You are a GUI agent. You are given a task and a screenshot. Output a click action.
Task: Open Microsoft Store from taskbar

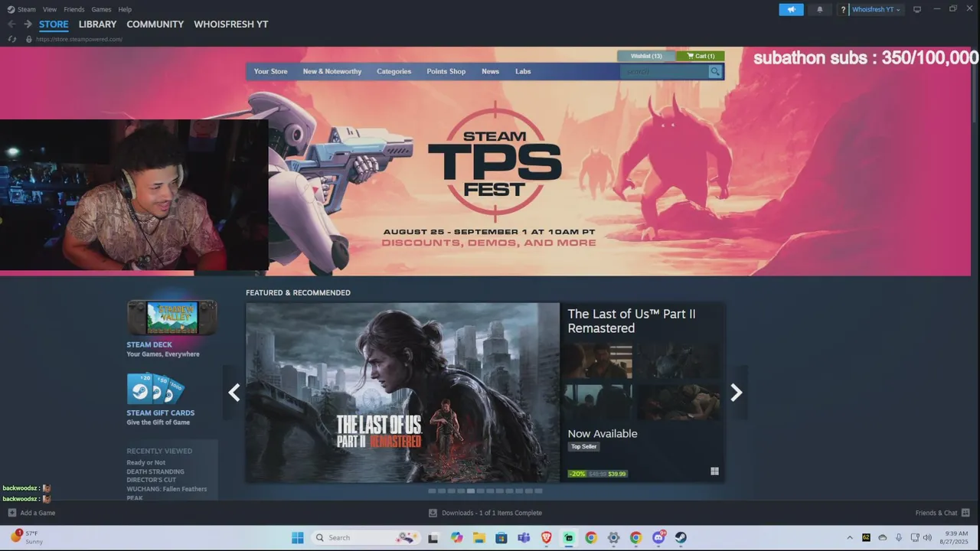pos(501,537)
